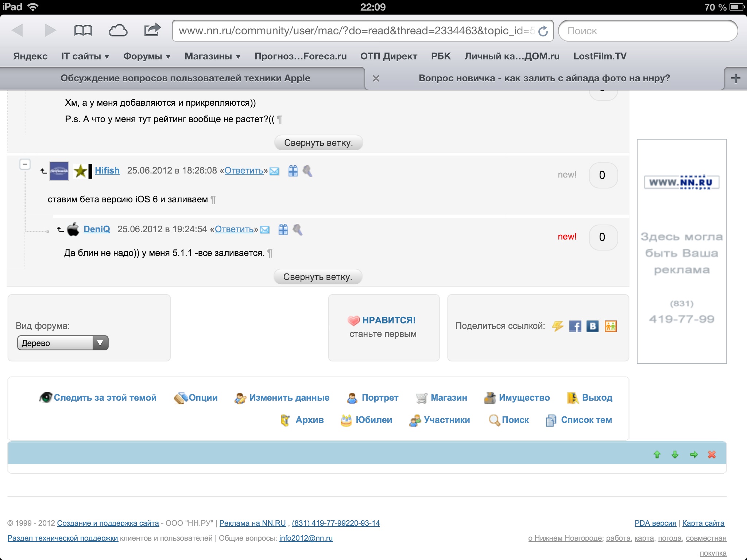Tap the Поиск search input field
The width and height of the screenshot is (747, 560).
[648, 31]
